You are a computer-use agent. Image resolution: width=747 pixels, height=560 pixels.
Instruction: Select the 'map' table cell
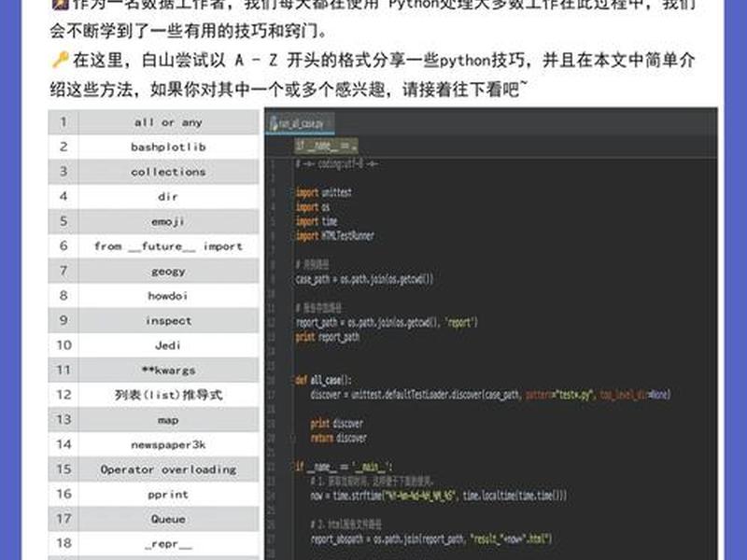[169, 419]
